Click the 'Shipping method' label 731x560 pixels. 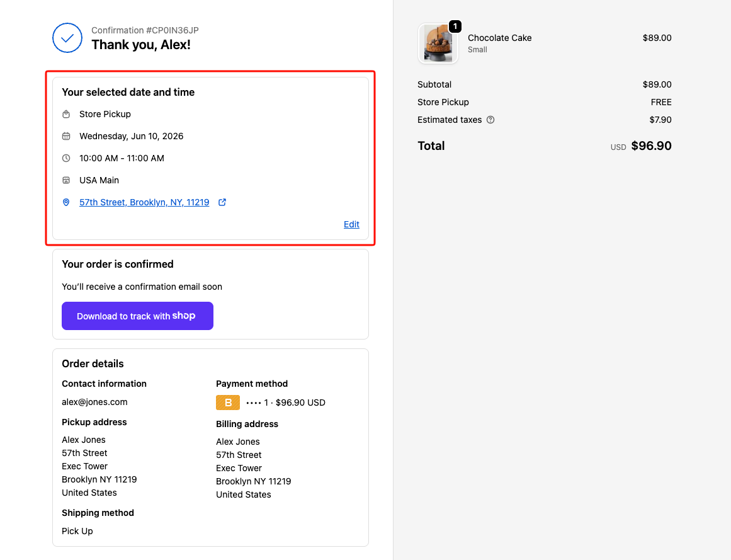(x=98, y=513)
